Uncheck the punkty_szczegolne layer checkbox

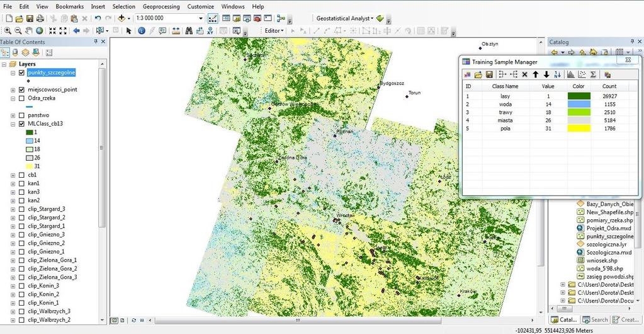[22, 73]
